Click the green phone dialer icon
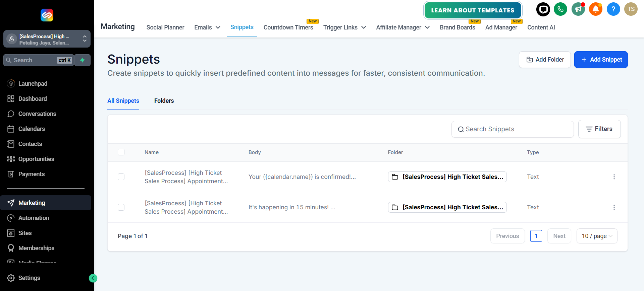 click(x=560, y=9)
